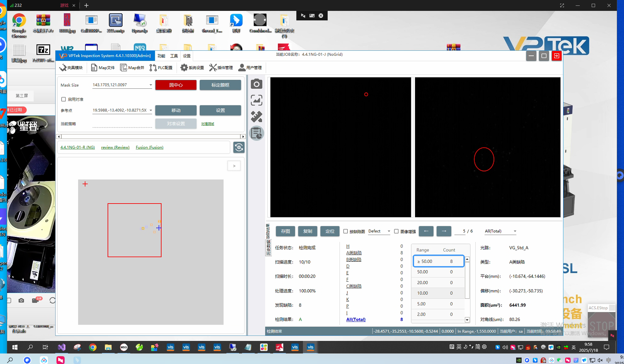This screenshot has width=624, height=364.
Task: Select the ruler measurement tool icon
Action: click(257, 117)
